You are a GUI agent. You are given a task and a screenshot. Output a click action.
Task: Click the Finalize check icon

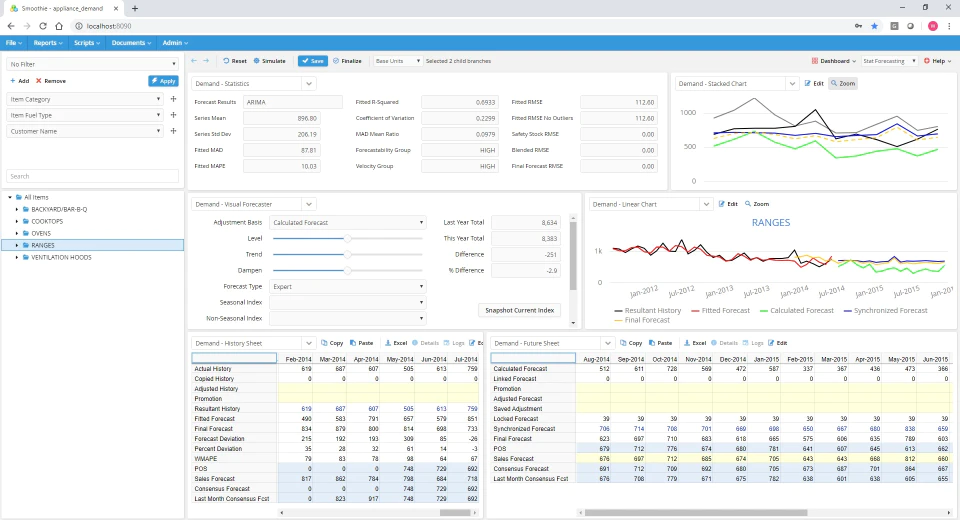pyautogui.click(x=336, y=61)
